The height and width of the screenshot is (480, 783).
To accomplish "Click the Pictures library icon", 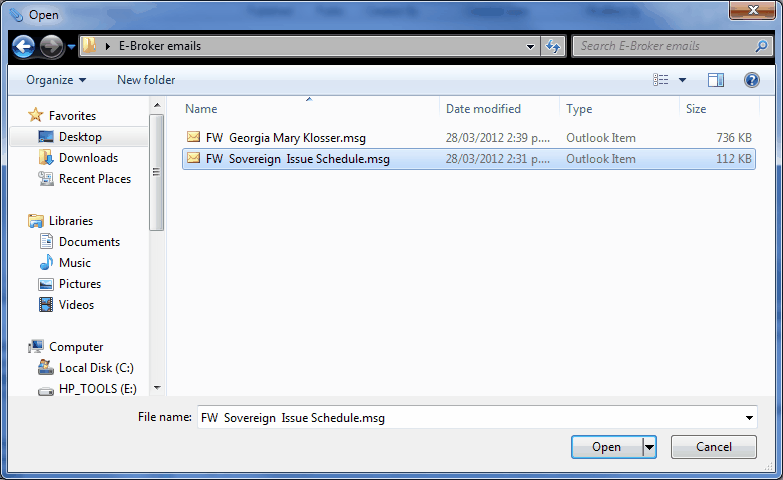I will click(46, 284).
